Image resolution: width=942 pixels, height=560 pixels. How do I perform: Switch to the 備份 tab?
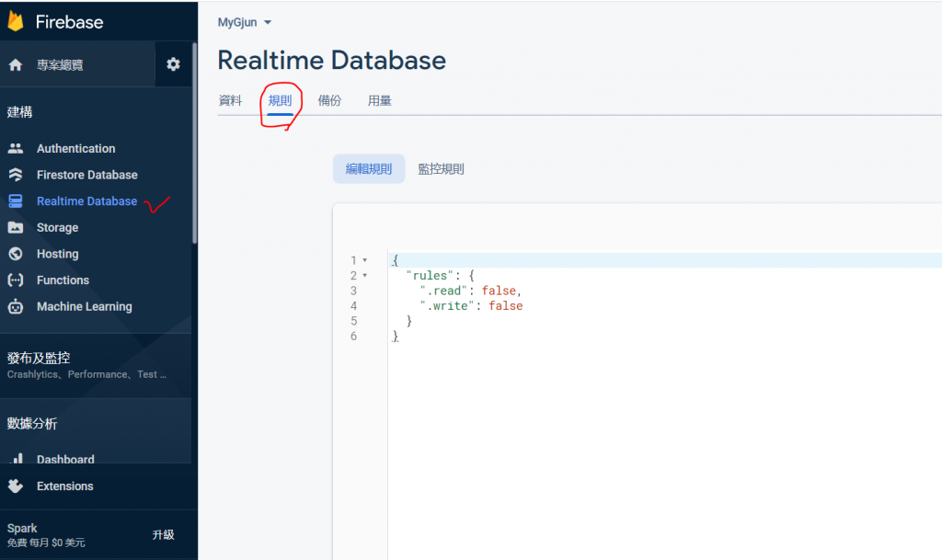point(329,100)
